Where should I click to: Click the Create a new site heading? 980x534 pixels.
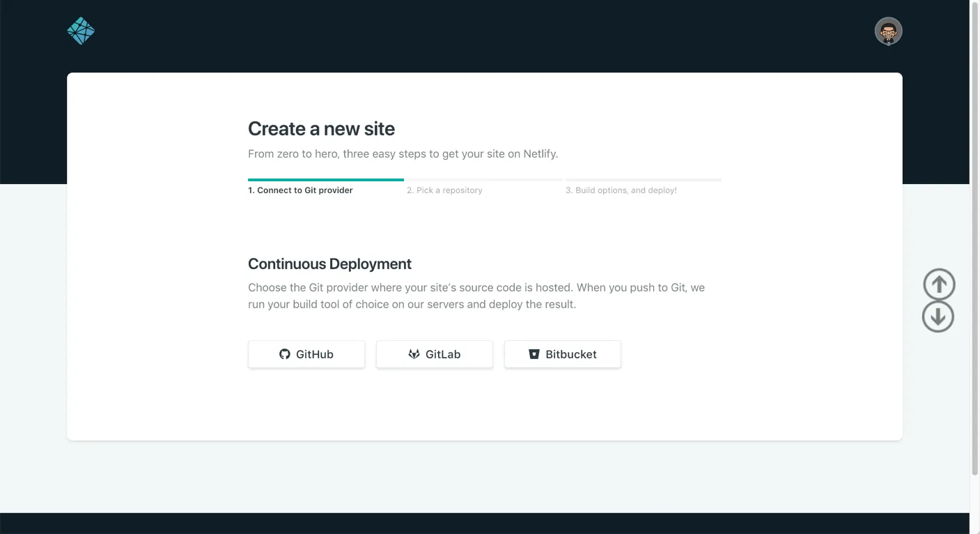[321, 129]
